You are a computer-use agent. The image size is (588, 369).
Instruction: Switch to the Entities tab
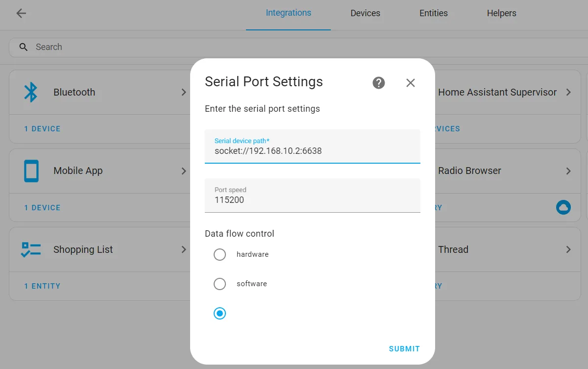tap(433, 13)
